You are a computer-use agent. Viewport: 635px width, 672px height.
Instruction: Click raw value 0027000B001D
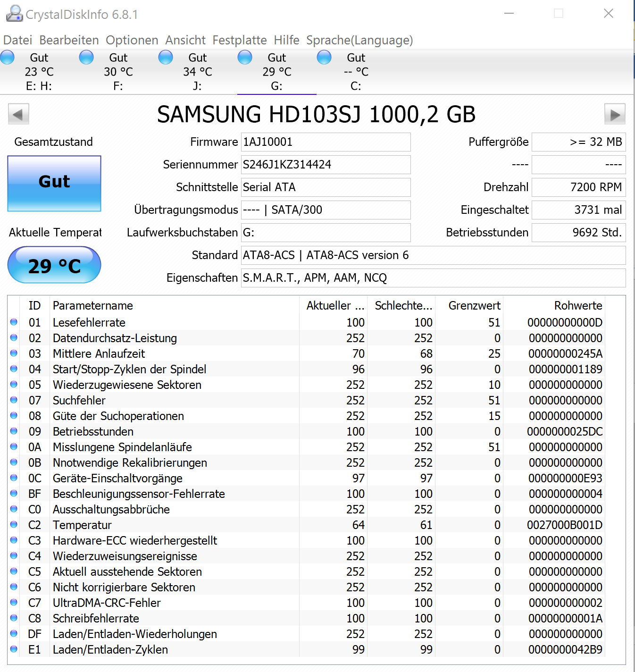click(x=565, y=525)
